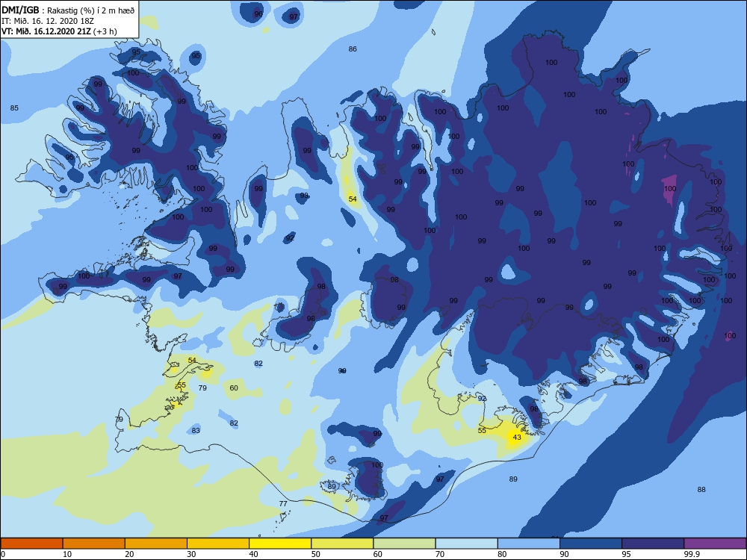
Task: Choose the 20–30 legend color swatch
Action: [156, 544]
